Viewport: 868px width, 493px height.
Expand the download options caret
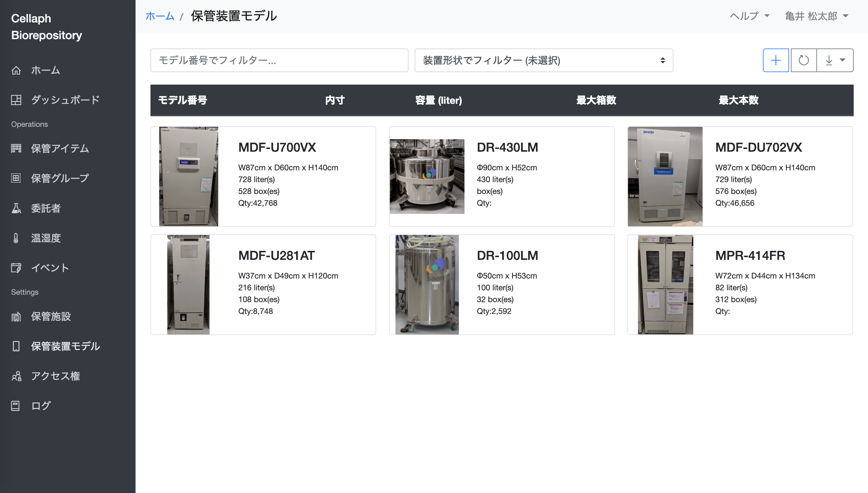843,60
